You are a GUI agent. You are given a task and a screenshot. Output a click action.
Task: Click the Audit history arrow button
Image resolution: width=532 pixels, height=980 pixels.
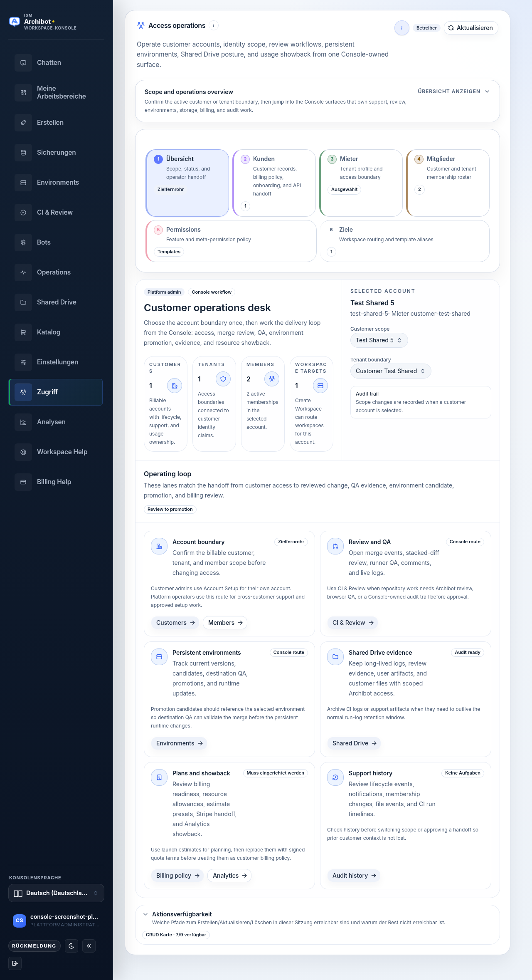coord(354,876)
